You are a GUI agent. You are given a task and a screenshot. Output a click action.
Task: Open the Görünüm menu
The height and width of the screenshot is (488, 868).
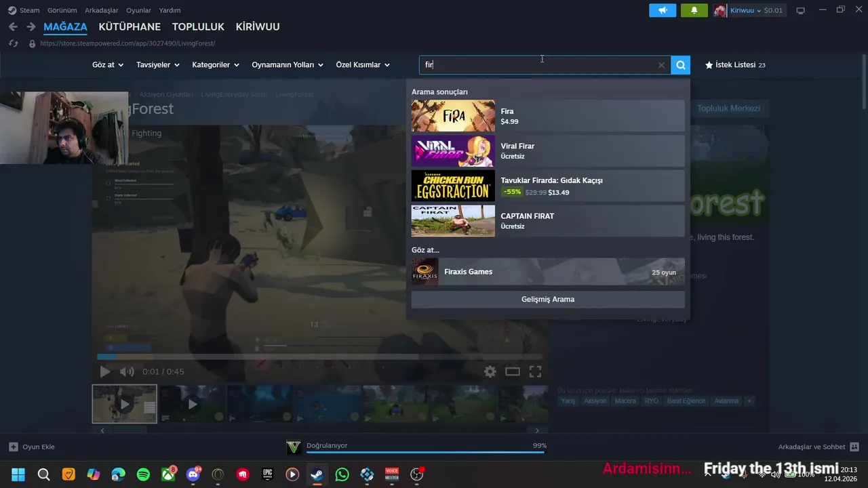tap(62, 10)
